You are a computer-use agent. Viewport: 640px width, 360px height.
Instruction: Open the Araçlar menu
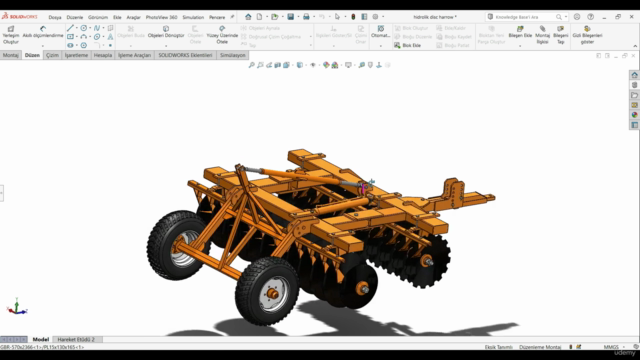tap(133, 17)
